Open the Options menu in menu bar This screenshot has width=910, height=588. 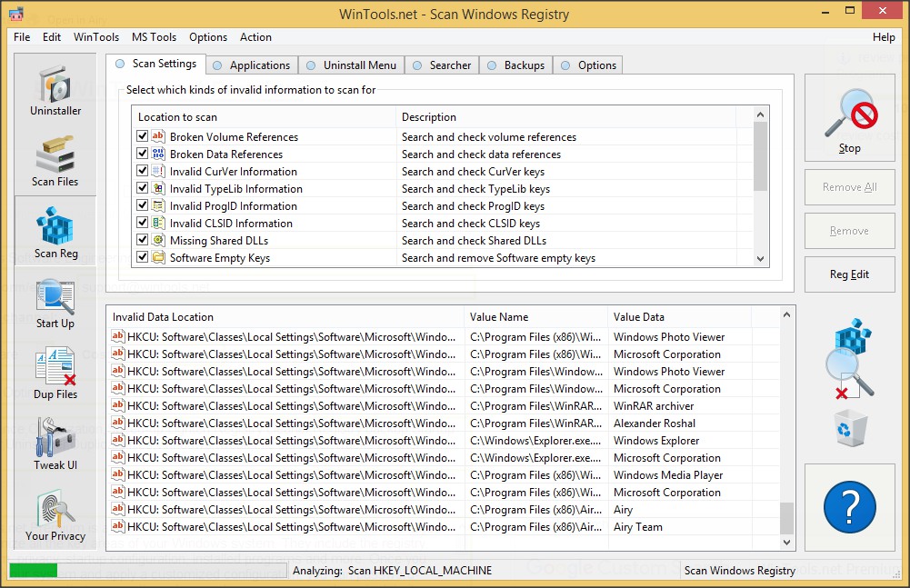coord(208,37)
